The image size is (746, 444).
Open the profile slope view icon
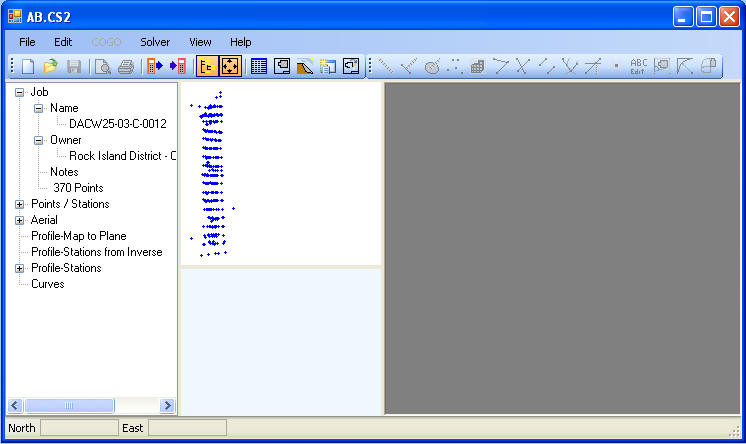(305, 66)
